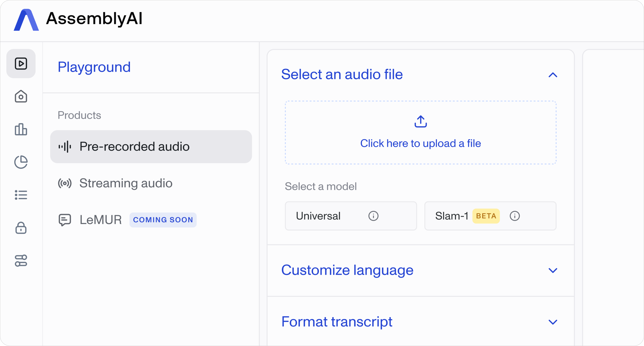
Task: Click the padlock icon in sidebar
Action: 21,228
